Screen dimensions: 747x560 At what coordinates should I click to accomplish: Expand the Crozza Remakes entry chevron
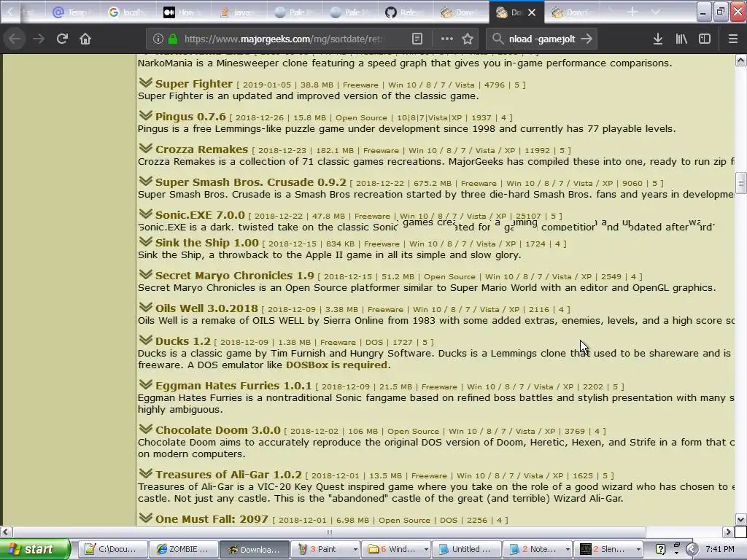pyautogui.click(x=146, y=149)
